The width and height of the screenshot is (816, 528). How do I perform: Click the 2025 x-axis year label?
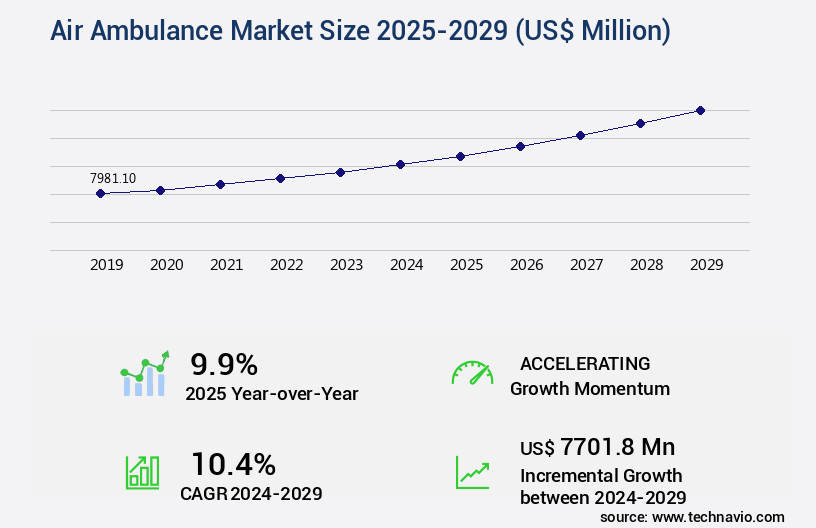click(x=466, y=265)
